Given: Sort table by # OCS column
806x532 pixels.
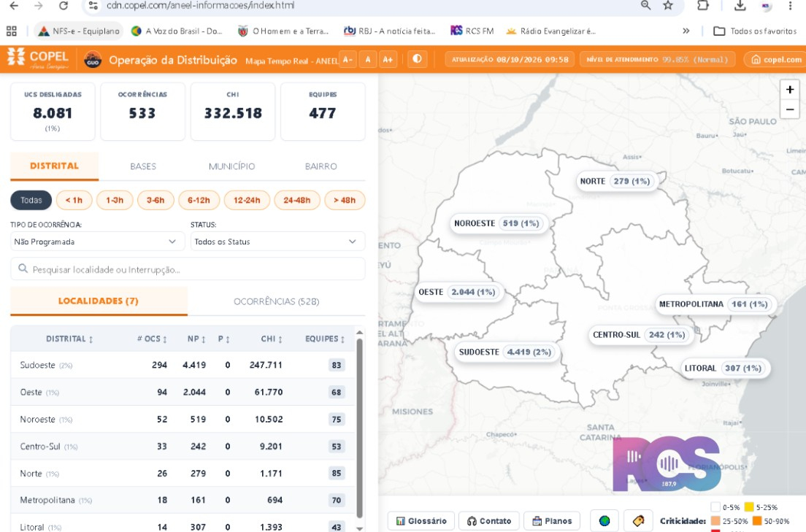Looking at the screenshot, I should coord(152,339).
